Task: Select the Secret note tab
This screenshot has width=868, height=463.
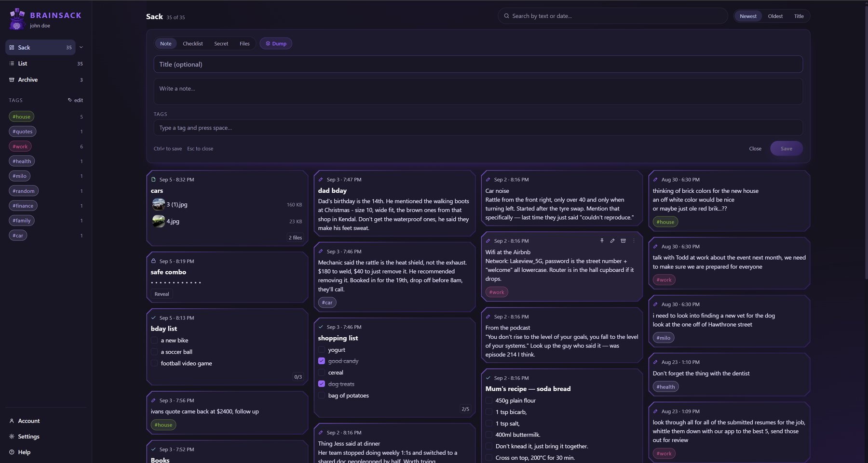Action: tap(221, 43)
